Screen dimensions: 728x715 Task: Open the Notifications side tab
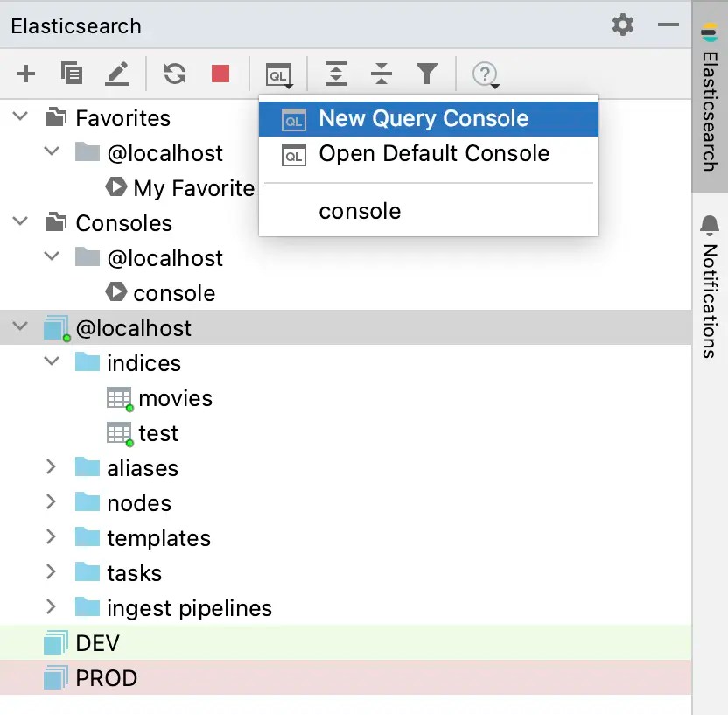click(x=710, y=286)
